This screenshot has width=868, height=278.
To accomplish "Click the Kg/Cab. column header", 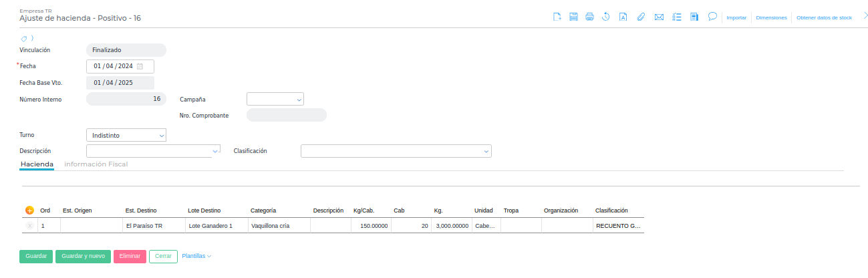I will (x=364, y=211).
